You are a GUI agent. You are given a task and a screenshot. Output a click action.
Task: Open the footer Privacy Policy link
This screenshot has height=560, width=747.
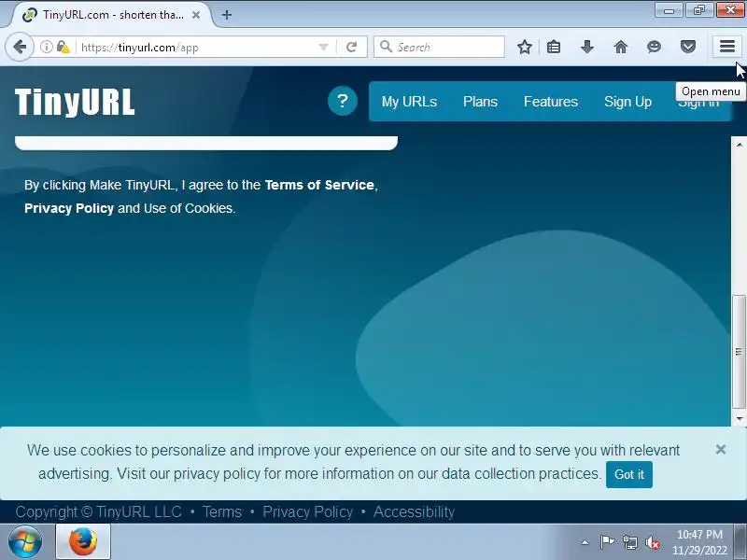[308, 511]
